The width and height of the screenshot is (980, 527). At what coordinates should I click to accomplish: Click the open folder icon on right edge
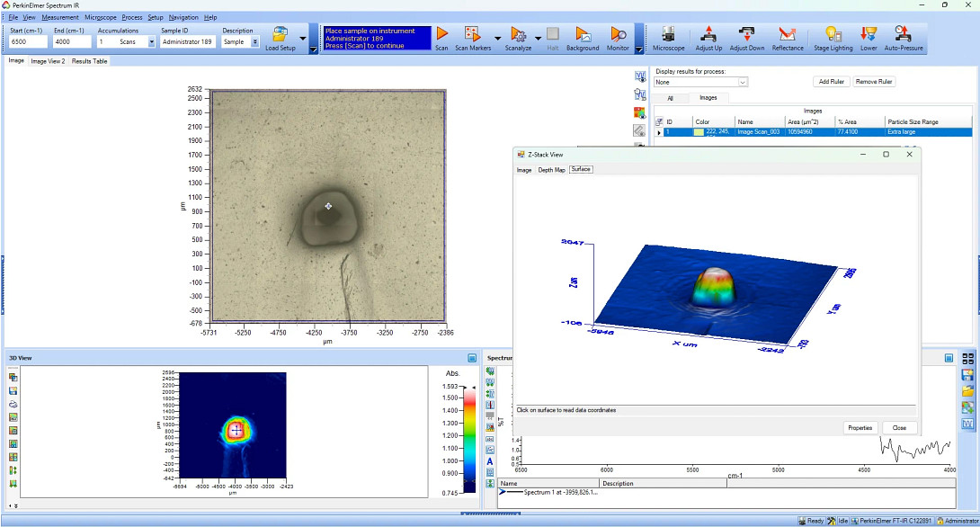pos(968,391)
